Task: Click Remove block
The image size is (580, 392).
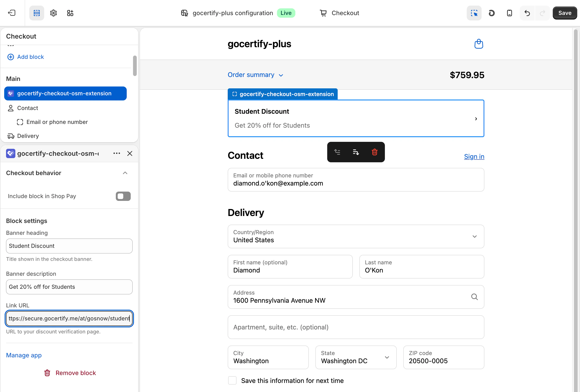Action: [70, 373]
